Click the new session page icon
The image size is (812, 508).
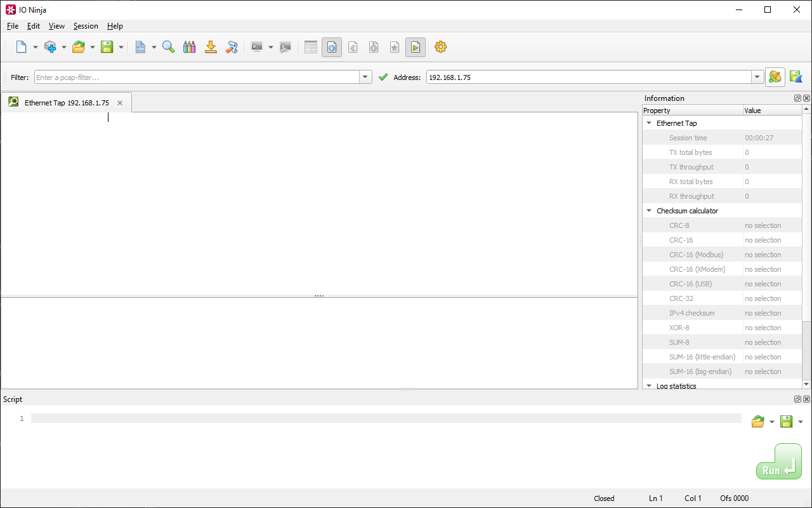pos(22,47)
